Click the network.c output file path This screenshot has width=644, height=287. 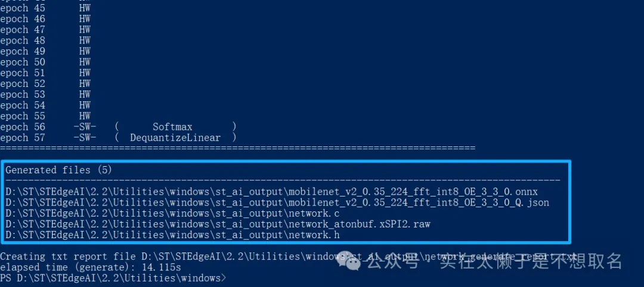[172, 214]
